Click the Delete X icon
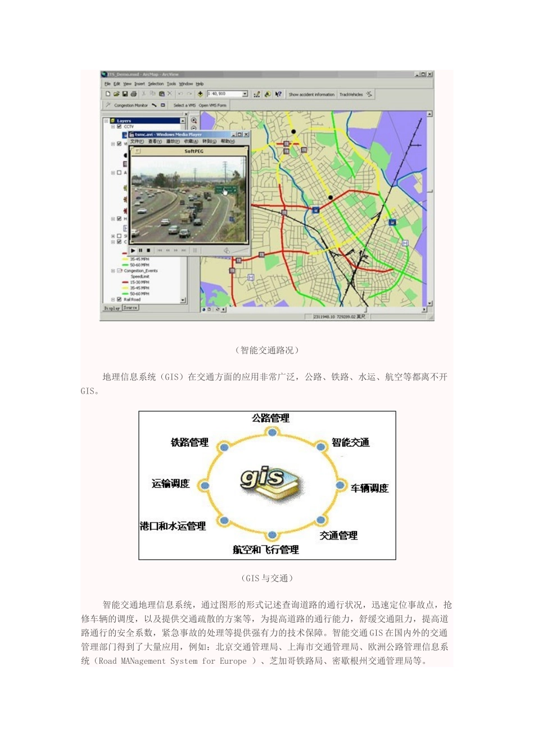 170,94
